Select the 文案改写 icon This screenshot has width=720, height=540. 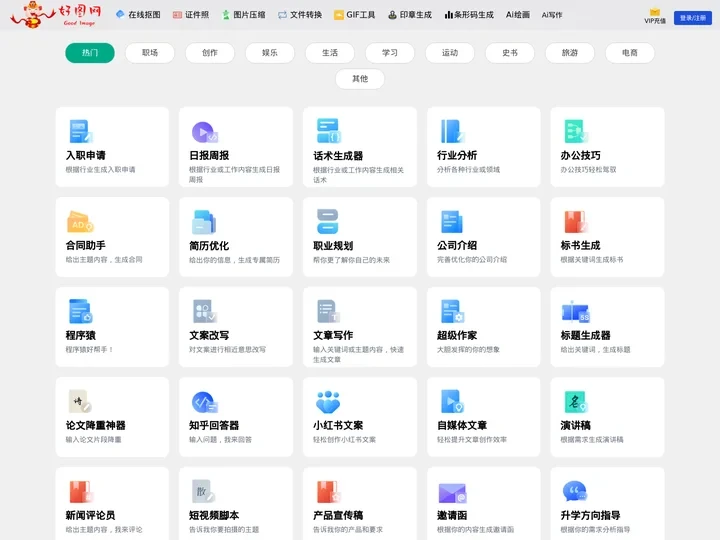(205, 311)
